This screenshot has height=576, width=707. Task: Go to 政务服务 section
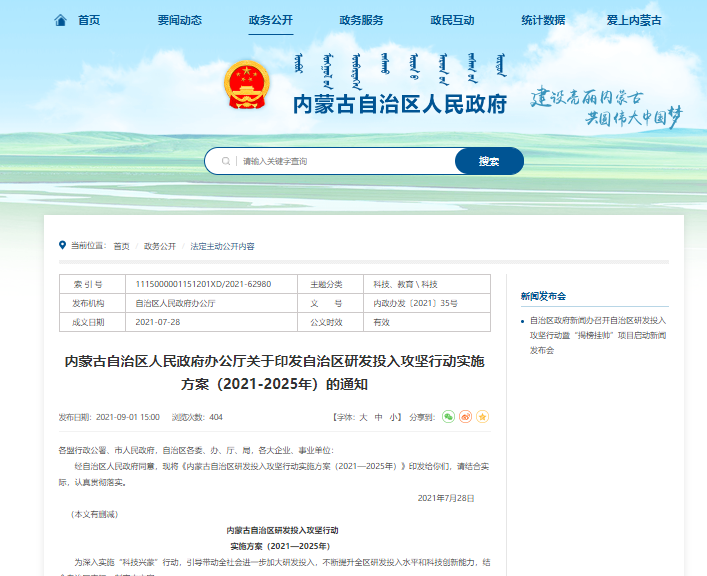coord(361,20)
